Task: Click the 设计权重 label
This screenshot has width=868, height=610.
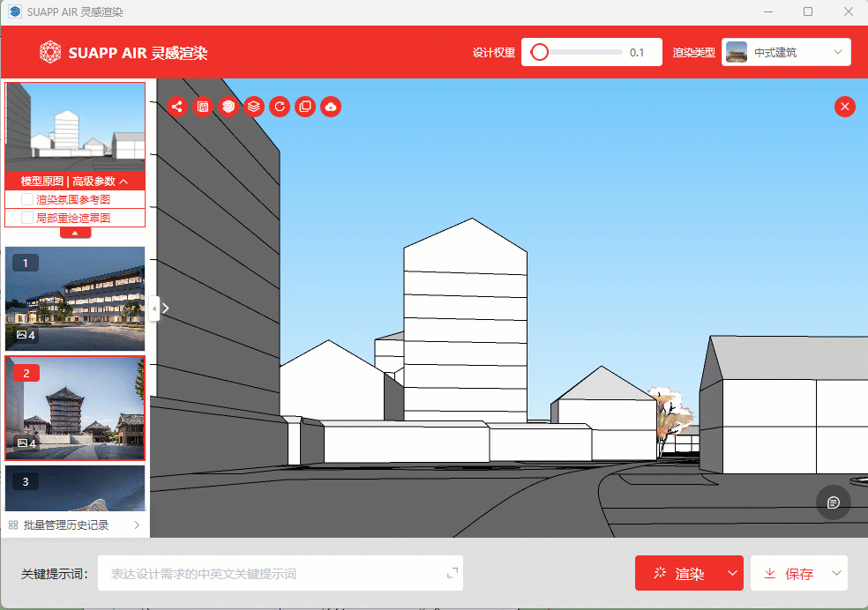Action: click(x=494, y=53)
